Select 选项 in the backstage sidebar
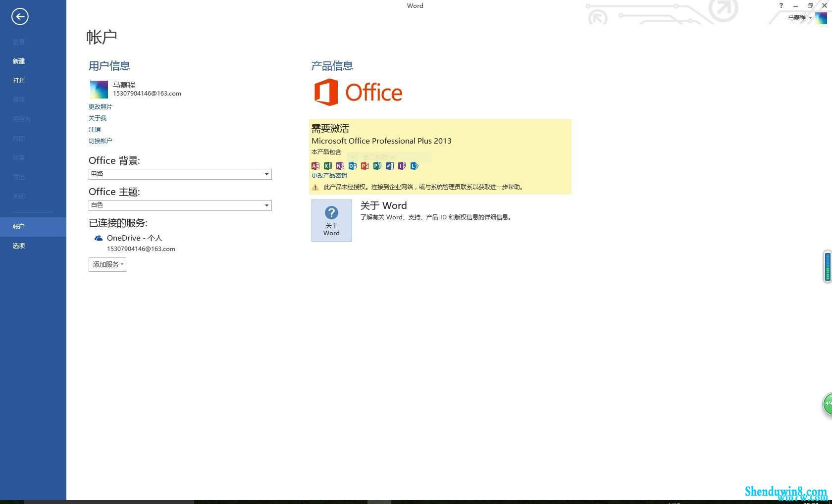The width and height of the screenshot is (832, 504). tap(33, 246)
